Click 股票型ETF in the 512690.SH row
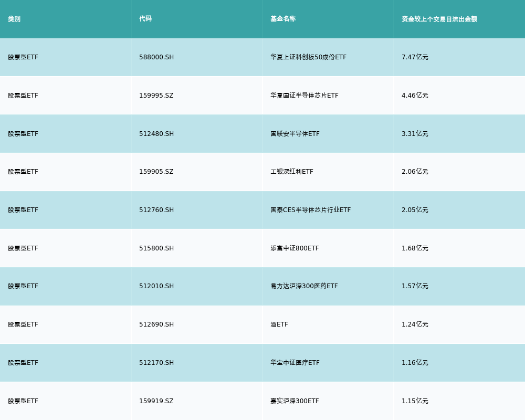The height and width of the screenshot is (420, 525). click(x=23, y=324)
